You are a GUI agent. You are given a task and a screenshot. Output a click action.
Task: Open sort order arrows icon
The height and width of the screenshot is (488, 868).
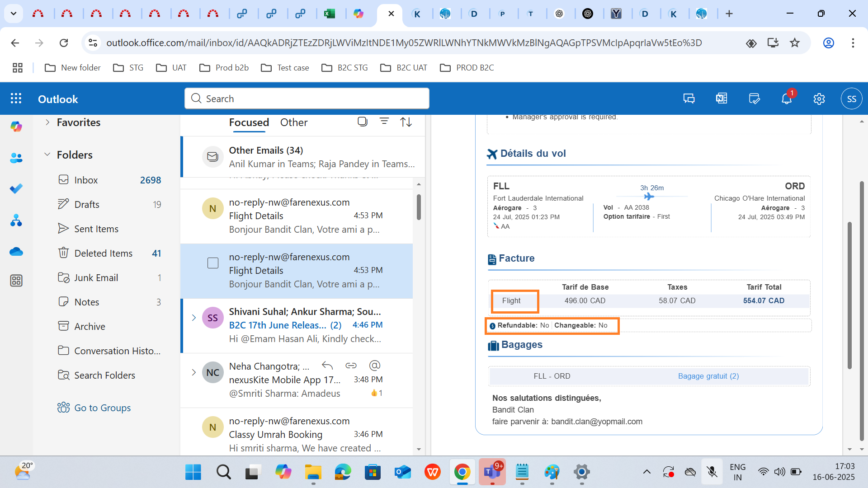click(406, 122)
